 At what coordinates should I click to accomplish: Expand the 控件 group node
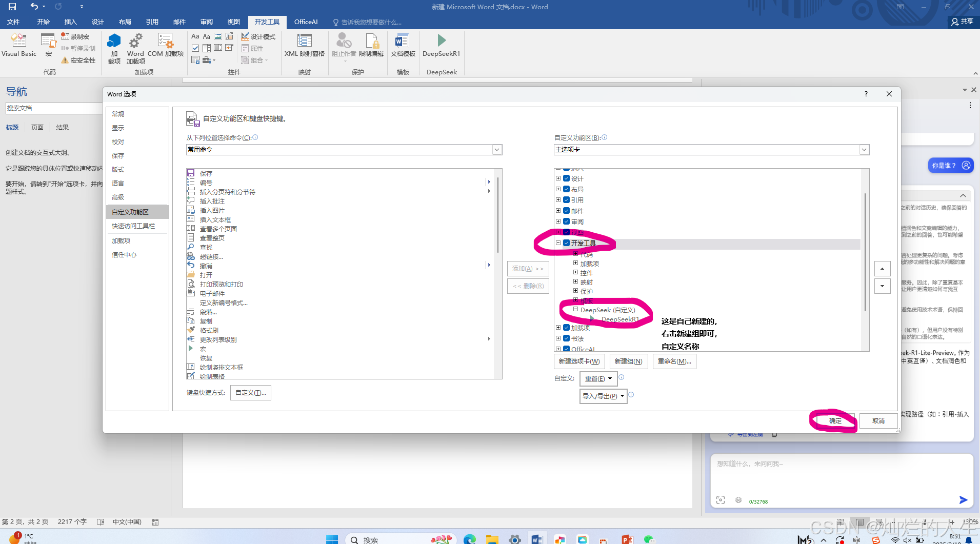[575, 273]
